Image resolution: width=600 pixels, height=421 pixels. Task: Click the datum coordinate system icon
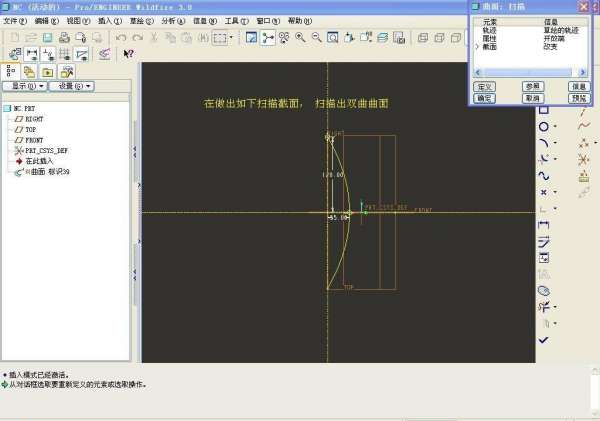pyautogui.click(x=584, y=159)
